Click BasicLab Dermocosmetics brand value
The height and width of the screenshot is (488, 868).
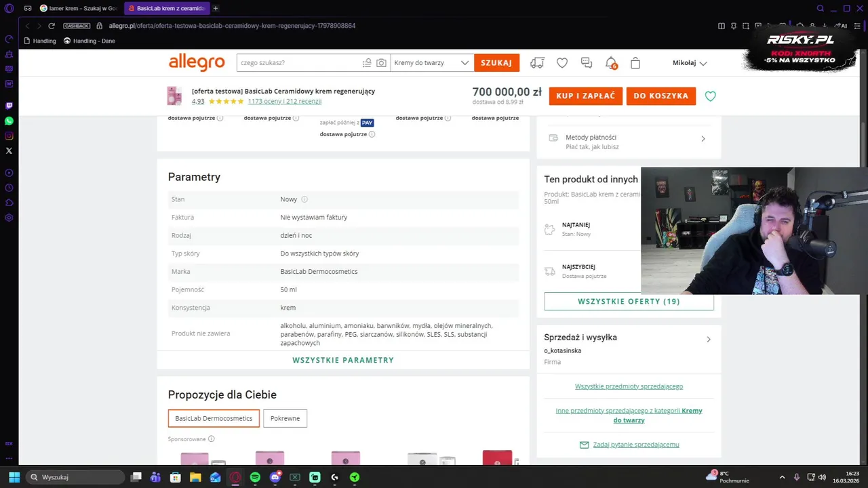[x=319, y=272]
